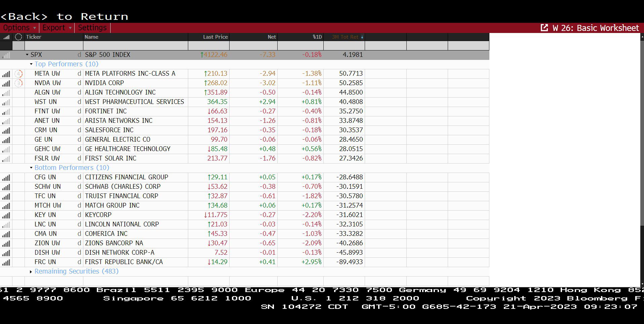Click the signal bars icon for ZION UW

pyautogui.click(x=6, y=243)
